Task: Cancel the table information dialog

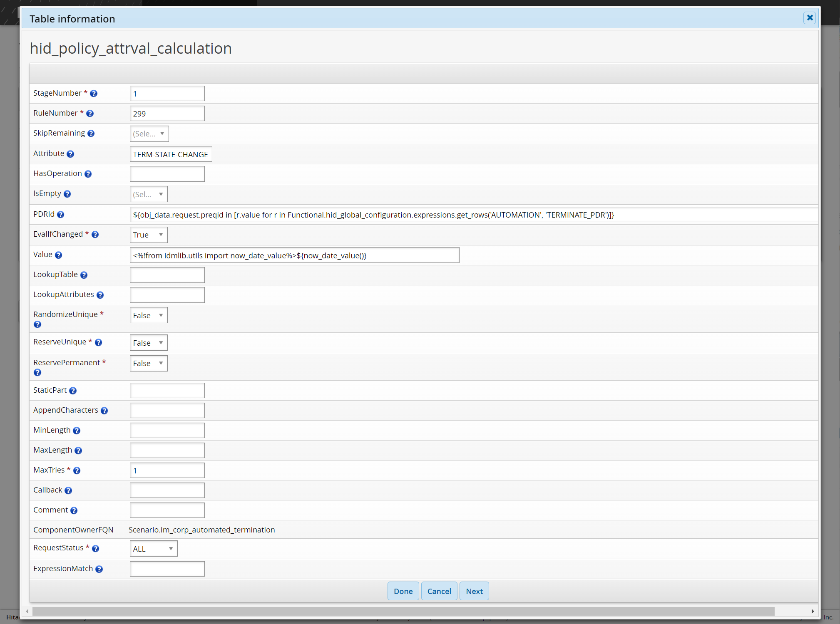Action: pyautogui.click(x=439, y=591)
